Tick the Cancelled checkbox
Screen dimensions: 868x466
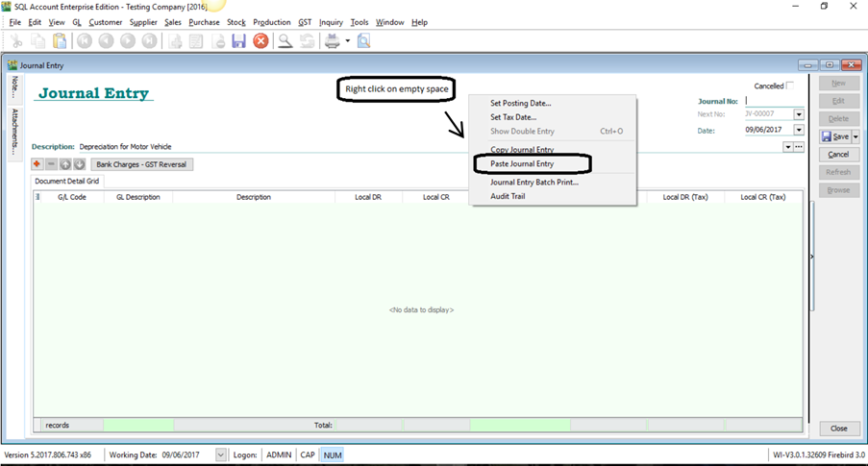click(x=790, y=86)
